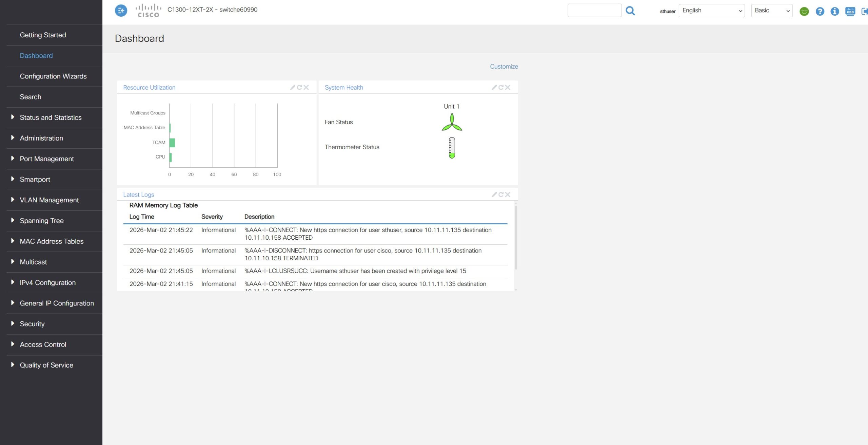This screenshot has width=868, height=445.
Task: Open the About info icon
Action: (834, 12)
